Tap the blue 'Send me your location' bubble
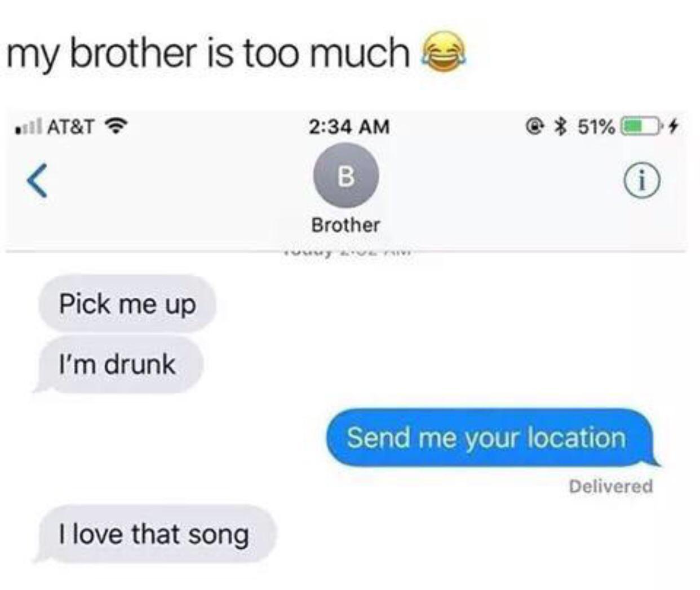The height and width of the screenshot is (590, 700). point(490,438)
